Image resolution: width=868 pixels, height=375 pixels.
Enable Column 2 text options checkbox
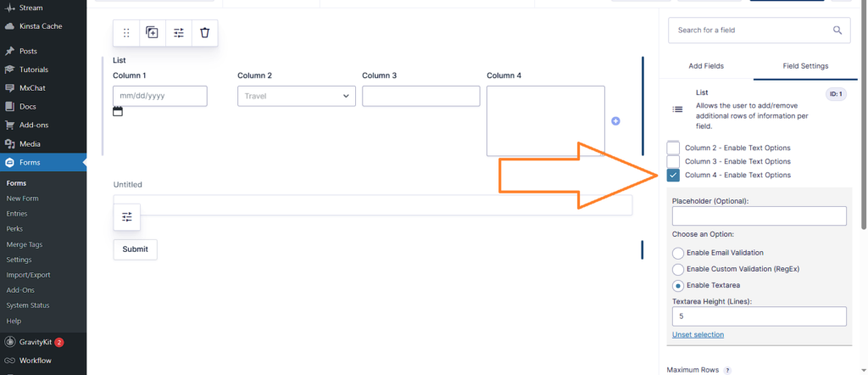pos(673,148)
